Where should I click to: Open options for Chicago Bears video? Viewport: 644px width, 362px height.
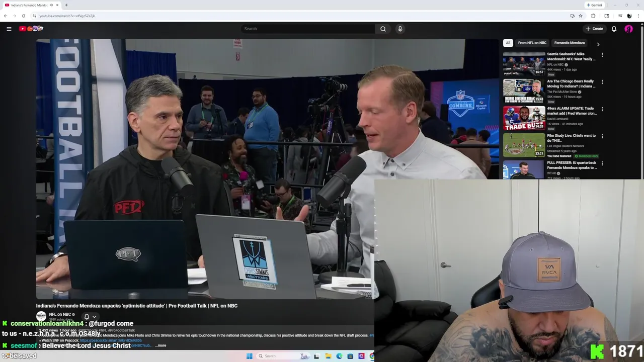click(602, 82)
